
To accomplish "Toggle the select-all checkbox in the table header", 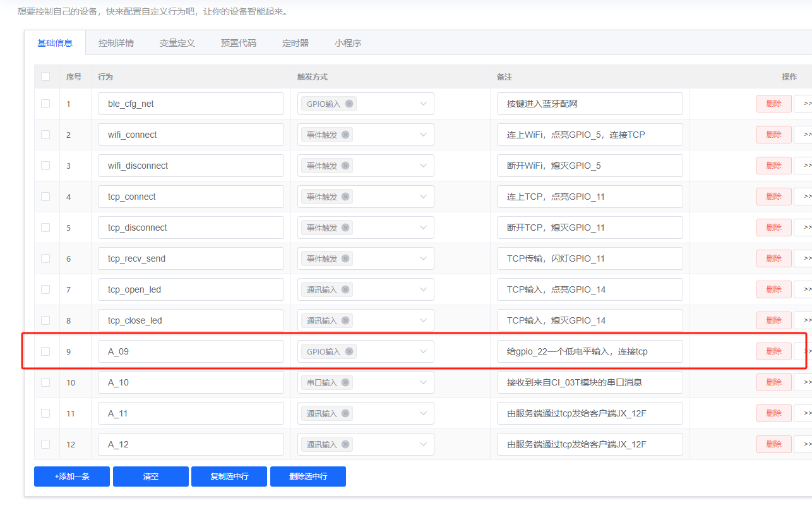I will click(45, 76).
